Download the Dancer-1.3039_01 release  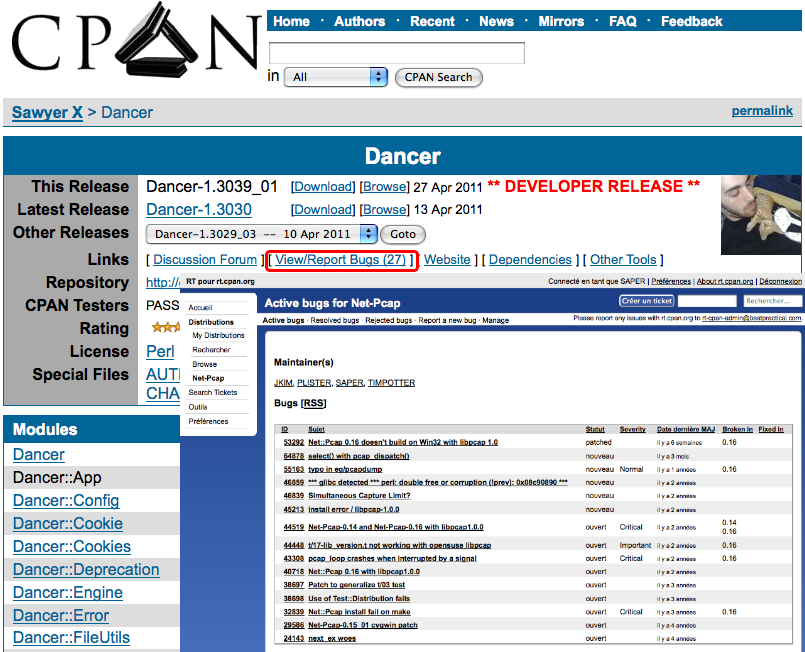pyautogui.click(x=323, y=187)
